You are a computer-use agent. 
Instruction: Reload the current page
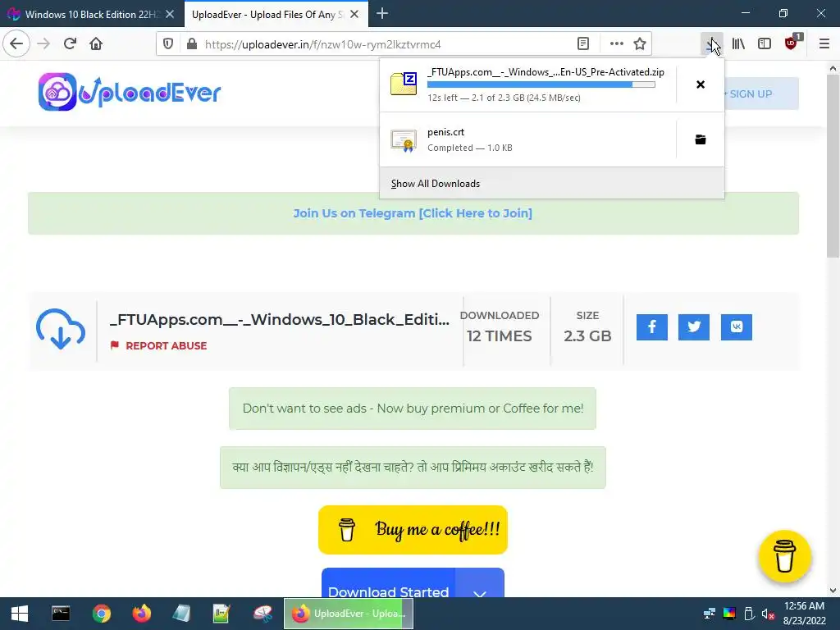coord(70,43)
